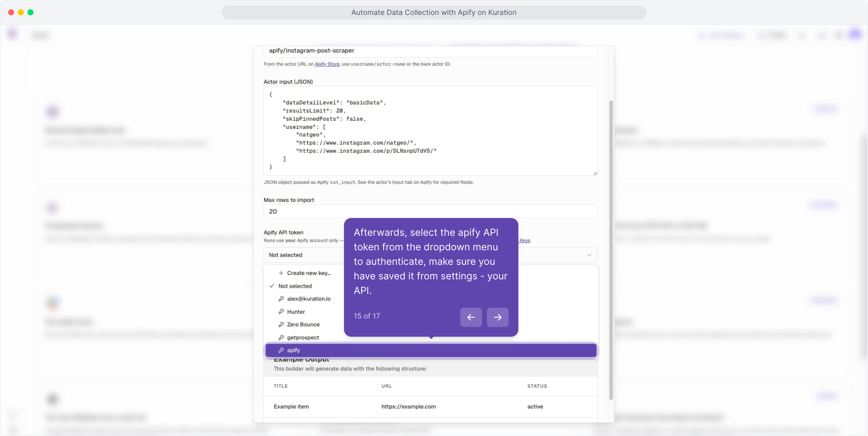868x436 pixels.
Task: Go to next tour step arrow
Action: coord(497,317)
